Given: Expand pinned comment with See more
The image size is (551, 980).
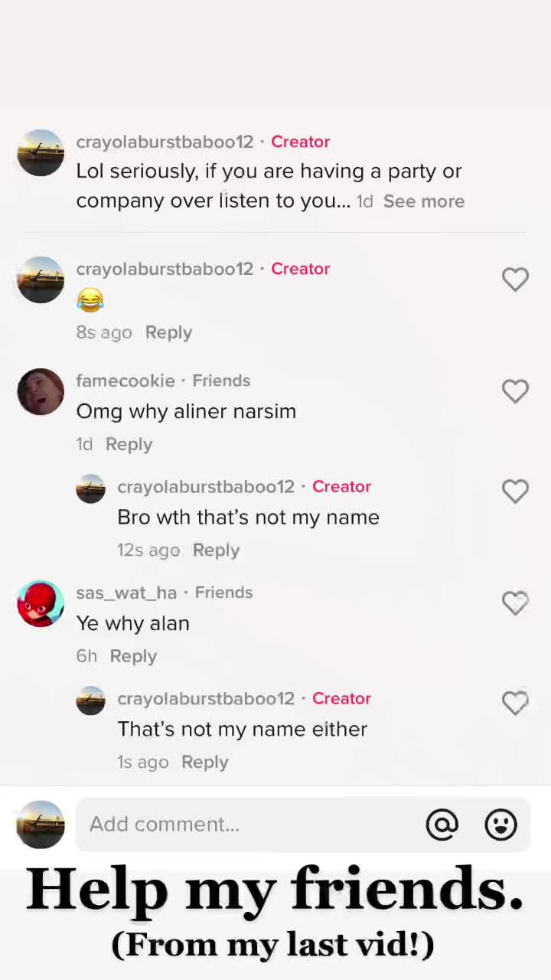Looking at the screenshot, I should pos(424,201).
